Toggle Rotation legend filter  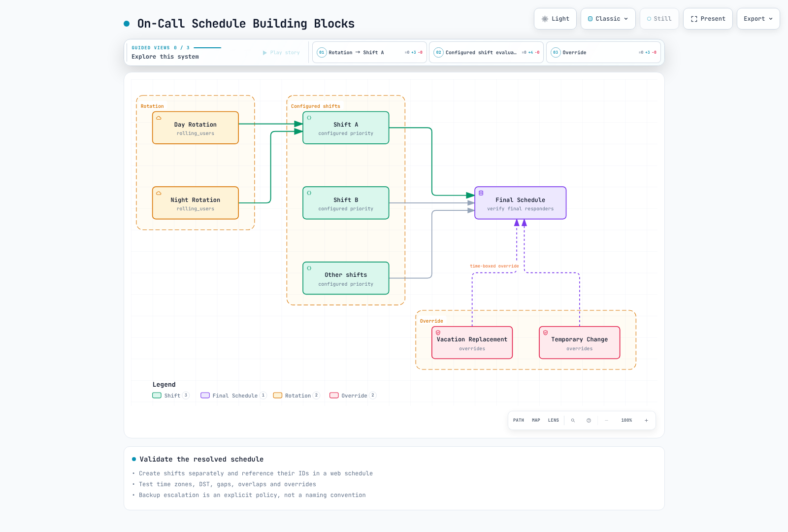(296, 396)
